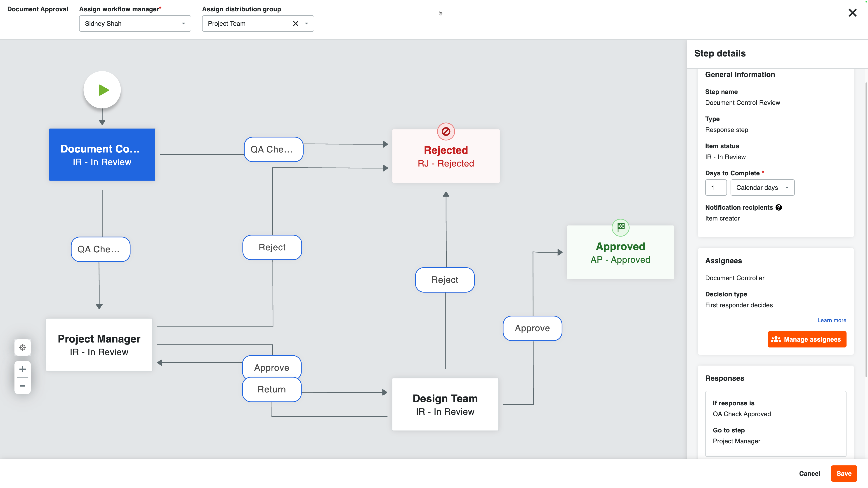The height and width of the screenshot is (488, 868).
Task: Click the 'Document Controller' assignee text
Action: 735,278
